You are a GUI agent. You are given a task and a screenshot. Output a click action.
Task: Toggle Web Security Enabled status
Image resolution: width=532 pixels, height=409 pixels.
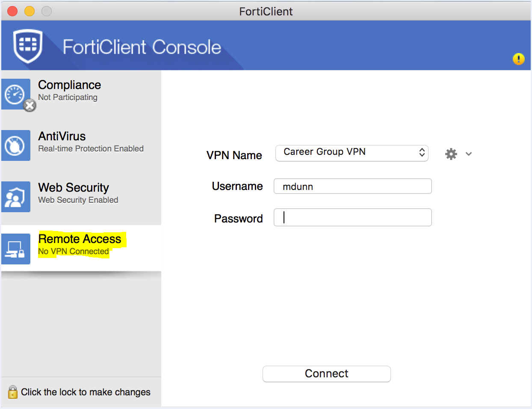pos(78,200)
